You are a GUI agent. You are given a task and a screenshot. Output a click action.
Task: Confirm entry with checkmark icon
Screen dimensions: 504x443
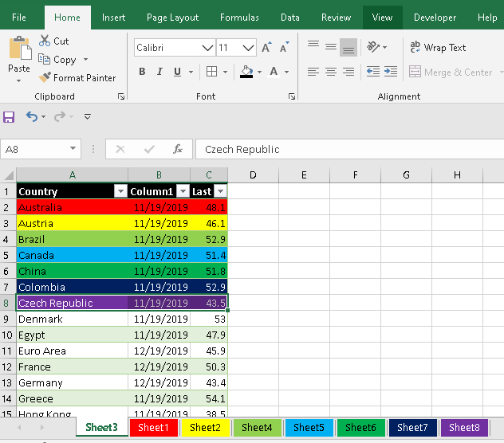[149, 149]
